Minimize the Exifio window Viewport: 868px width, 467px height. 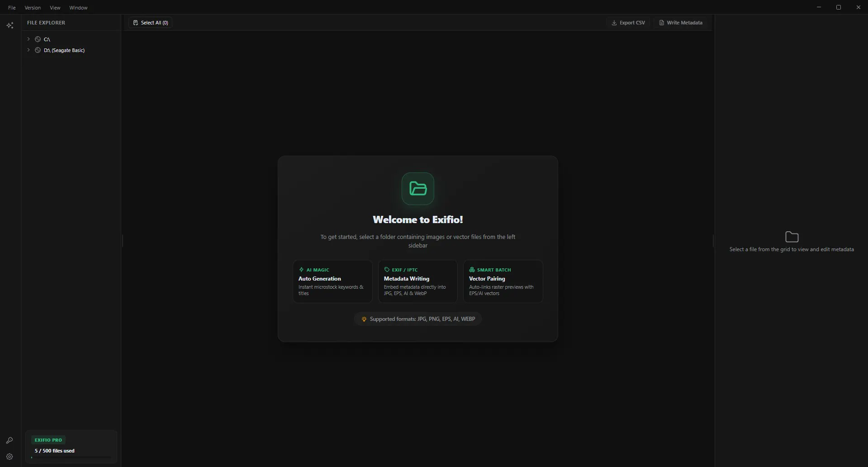point(819,7)
